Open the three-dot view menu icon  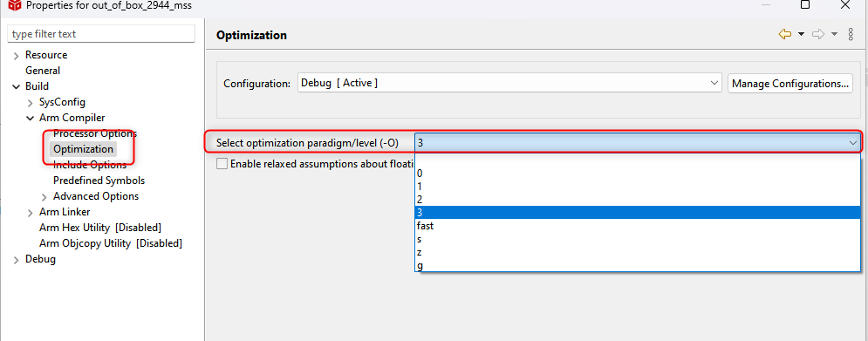point(851,34)
